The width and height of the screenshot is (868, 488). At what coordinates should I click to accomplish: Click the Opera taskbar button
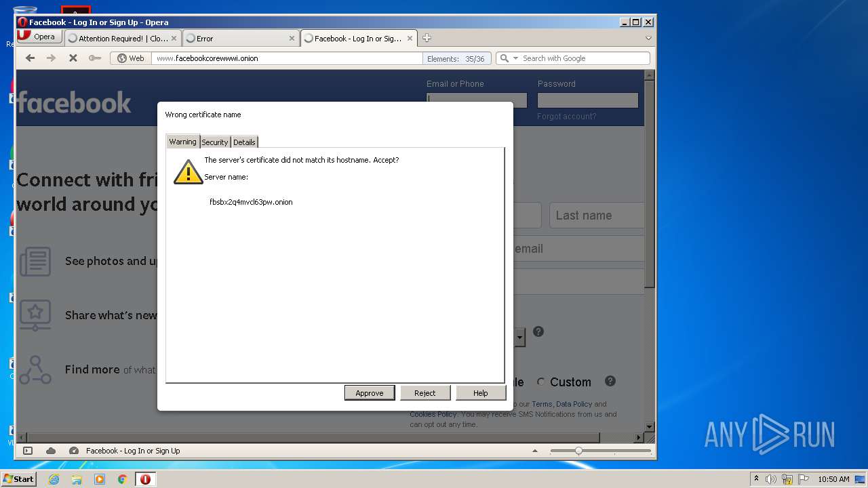click(145, 479)
